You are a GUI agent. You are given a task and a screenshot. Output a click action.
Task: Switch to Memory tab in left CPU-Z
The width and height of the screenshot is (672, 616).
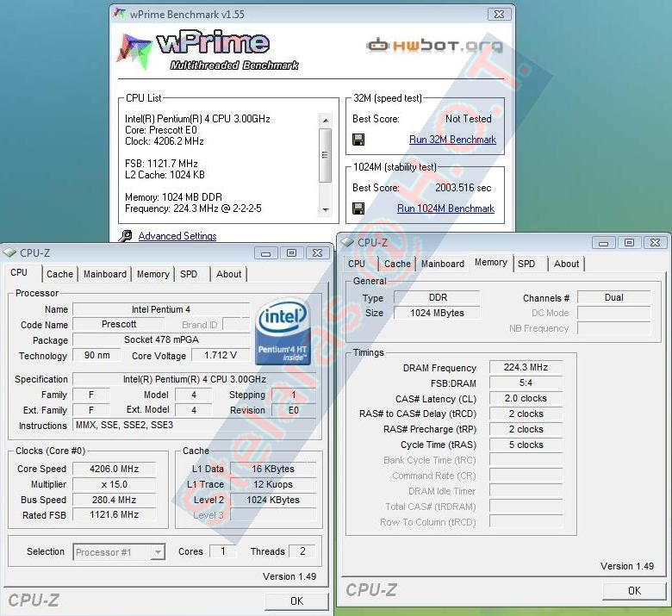tap(153, 274)
